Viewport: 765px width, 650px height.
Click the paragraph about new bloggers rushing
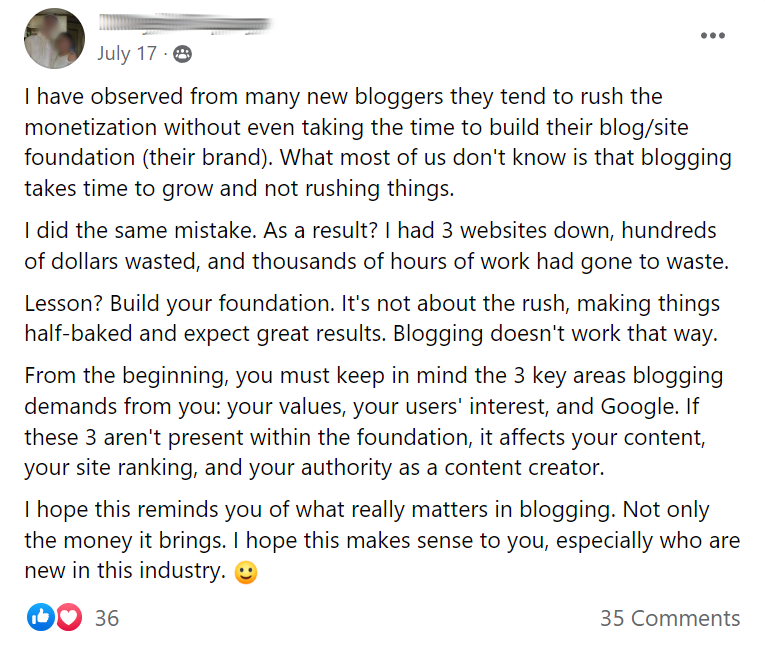(378, 142)
